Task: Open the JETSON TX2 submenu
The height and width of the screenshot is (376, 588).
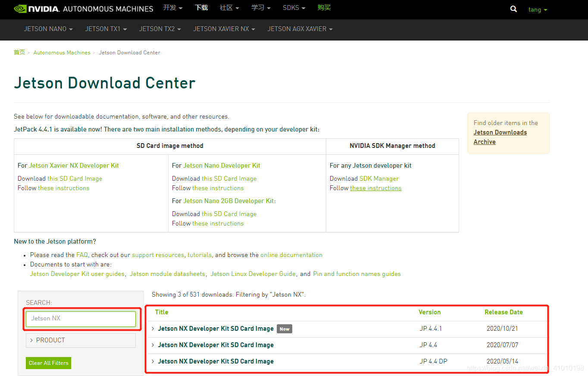Action: tap(160, 29)
